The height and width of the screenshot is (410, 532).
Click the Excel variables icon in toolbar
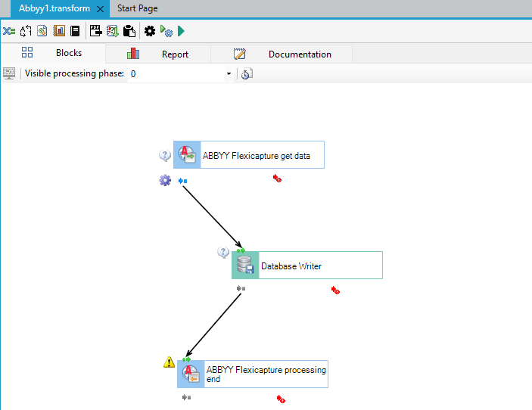pos(9,31)
